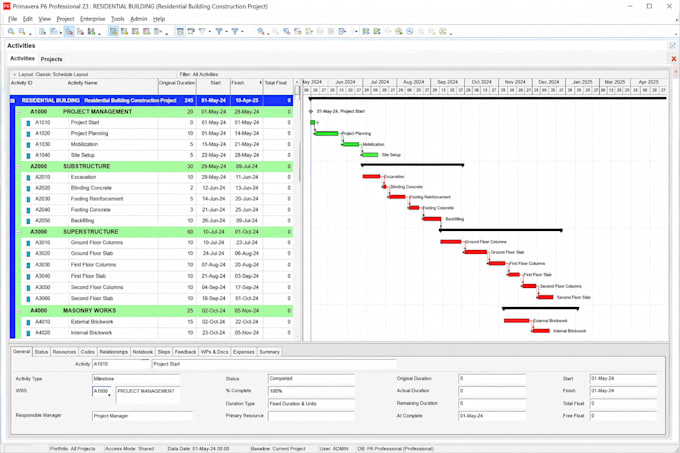Open the WBS A1000 browse selector
Viewport: 680px width, 453px height.
click(x=109, y=394)
